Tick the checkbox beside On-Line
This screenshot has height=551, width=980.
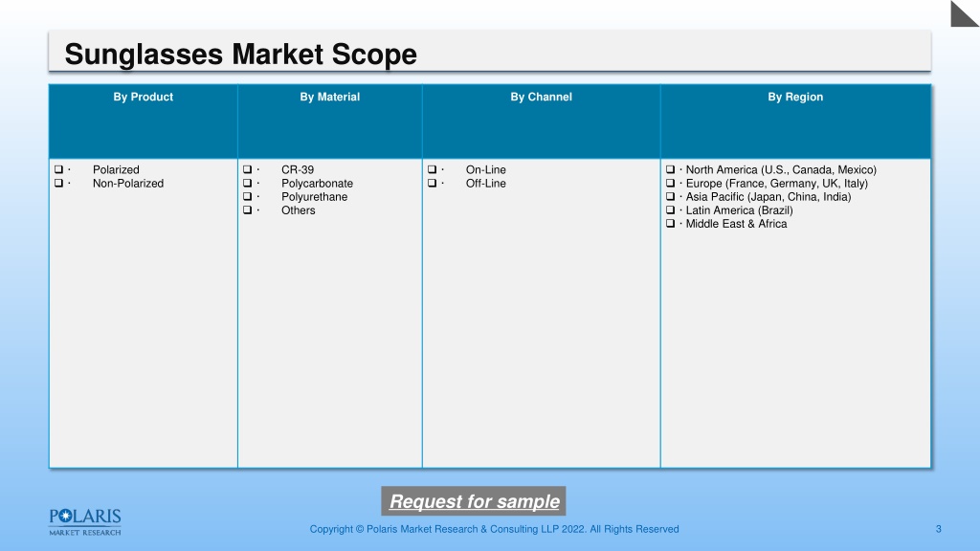(432, 169)
